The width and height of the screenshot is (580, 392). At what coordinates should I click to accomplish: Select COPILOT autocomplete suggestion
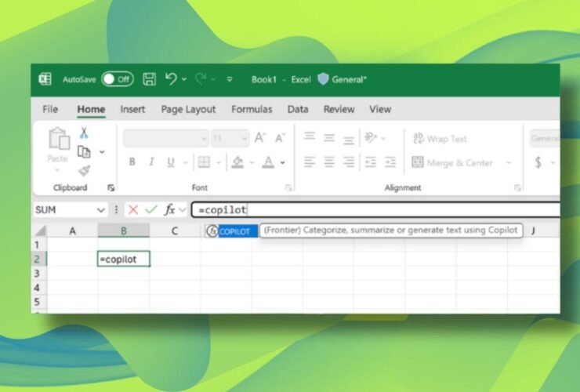pos(231,231)
